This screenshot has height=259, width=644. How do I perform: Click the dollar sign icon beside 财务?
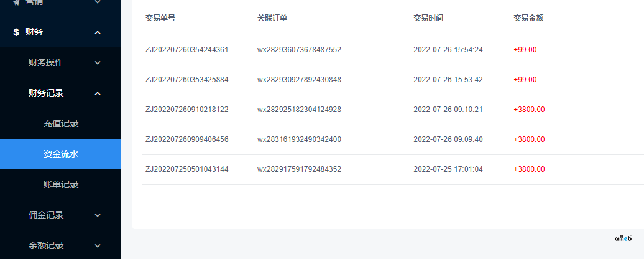tap(16, 32)
